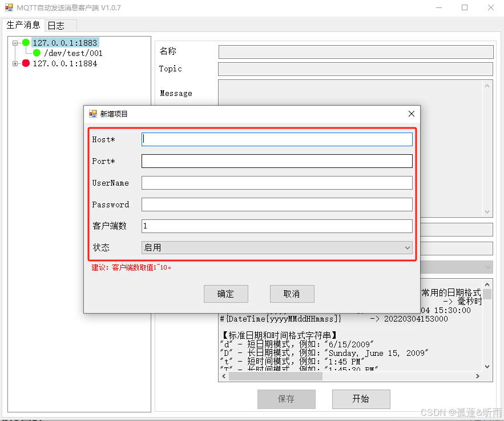
Task: Click scroll-down arrow of Message box
Action: (x=487, y=211)
